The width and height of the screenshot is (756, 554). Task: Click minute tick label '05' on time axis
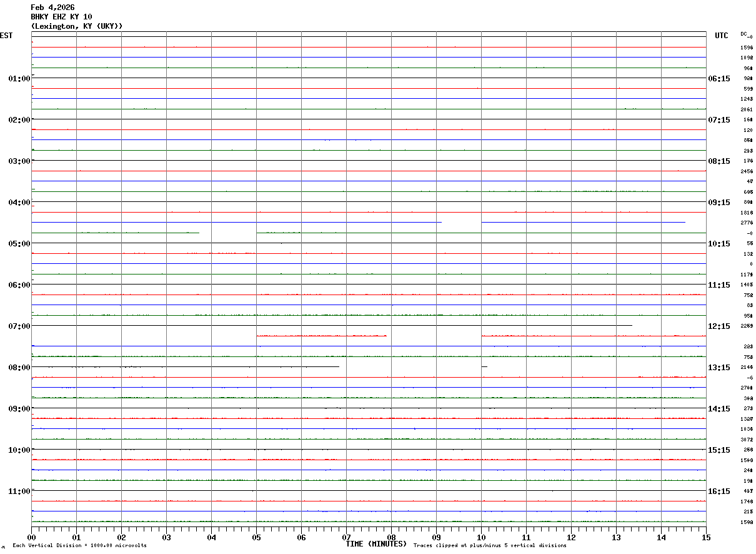click(256, 537)
